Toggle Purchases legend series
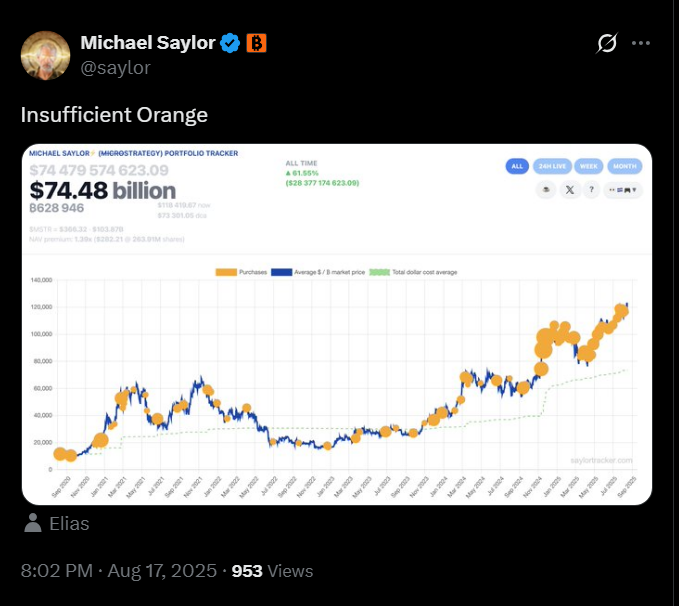Viewport: 679px width, 606px height. click(x=240, y=271)
